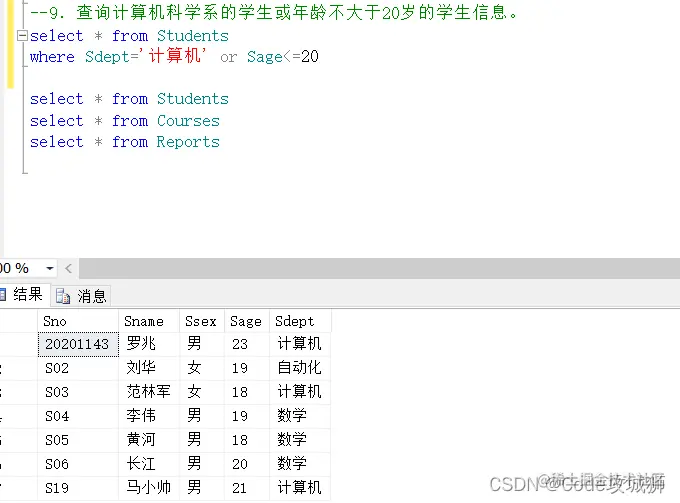Screen dimensions: 680x503
Task: Switch to the 结果 results tab
Action: (23, 295)
